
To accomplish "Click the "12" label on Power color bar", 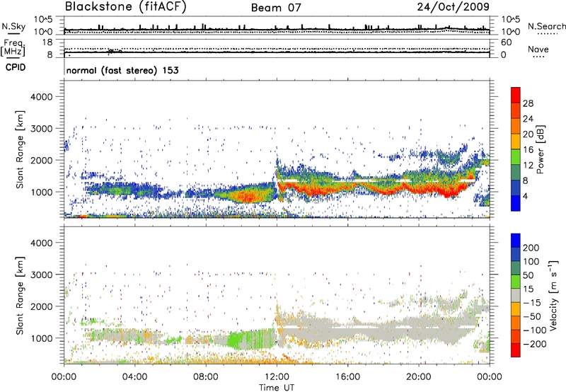I will coord(528,166).
